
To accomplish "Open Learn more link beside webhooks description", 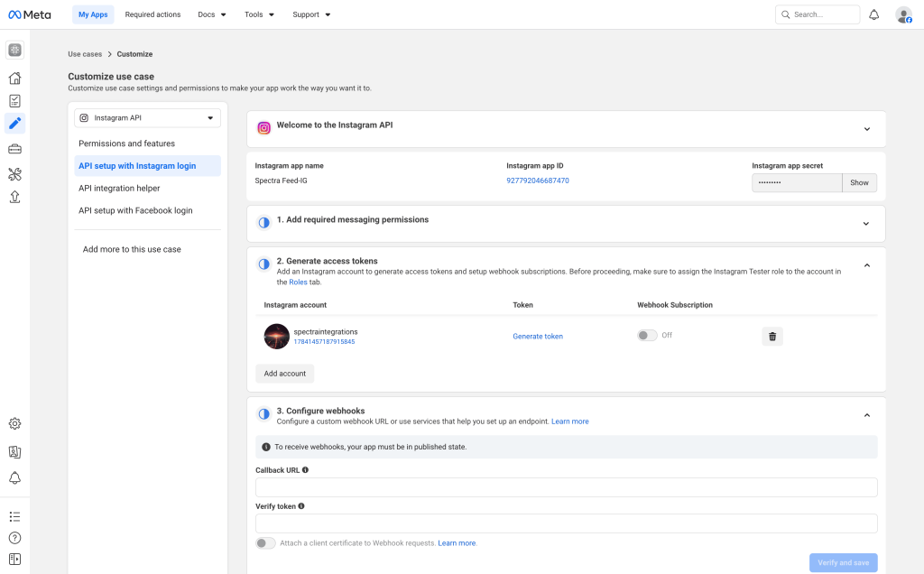I will click(570, 421).
